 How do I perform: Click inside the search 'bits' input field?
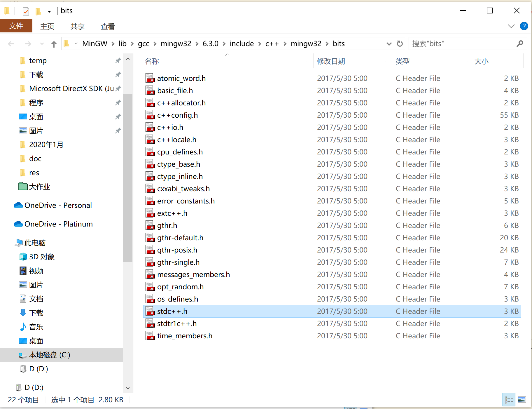pyautogui.click(x=455, y=43)
